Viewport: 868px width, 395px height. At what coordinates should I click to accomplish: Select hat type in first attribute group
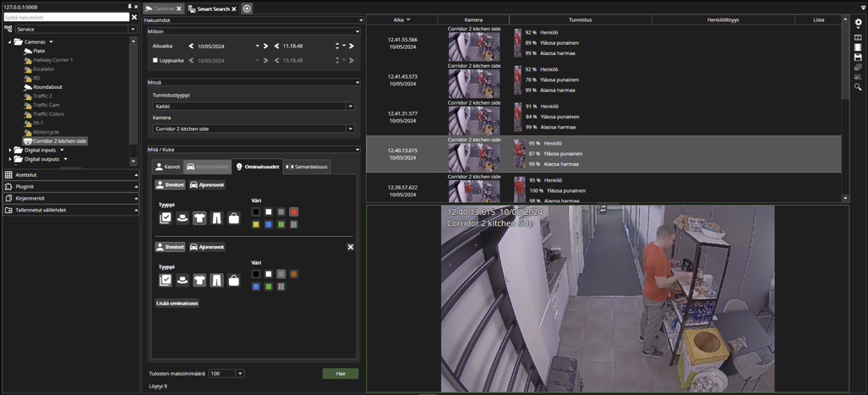(182, 218)
